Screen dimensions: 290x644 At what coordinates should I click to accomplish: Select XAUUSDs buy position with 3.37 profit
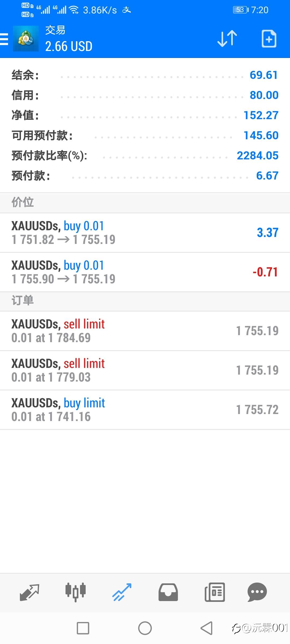145,233
